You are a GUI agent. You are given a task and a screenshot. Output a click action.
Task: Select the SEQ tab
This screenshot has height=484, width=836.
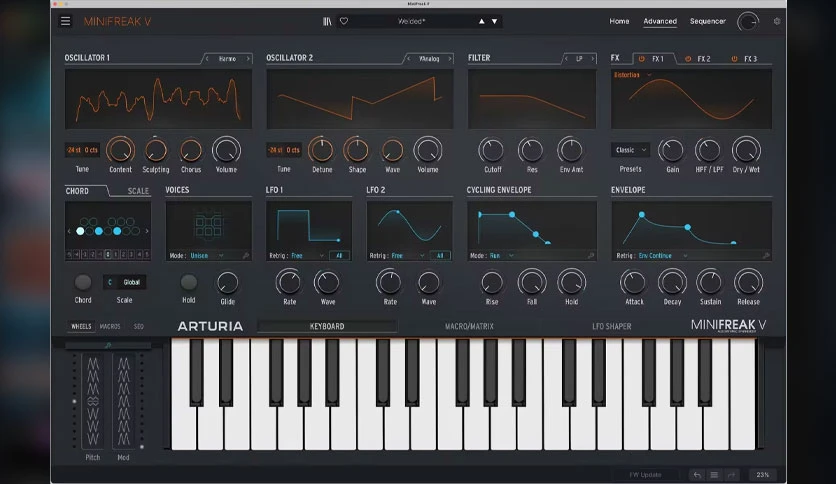[139, 326]
